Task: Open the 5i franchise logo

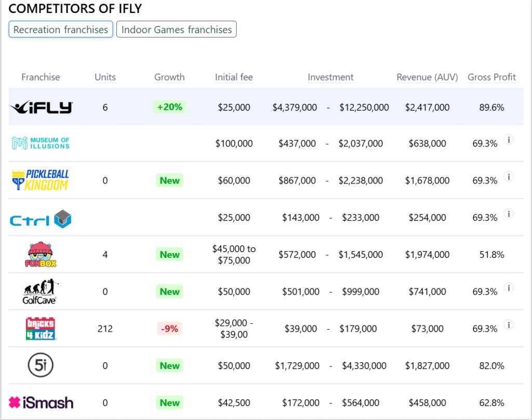Action: (x=41, y=365)
